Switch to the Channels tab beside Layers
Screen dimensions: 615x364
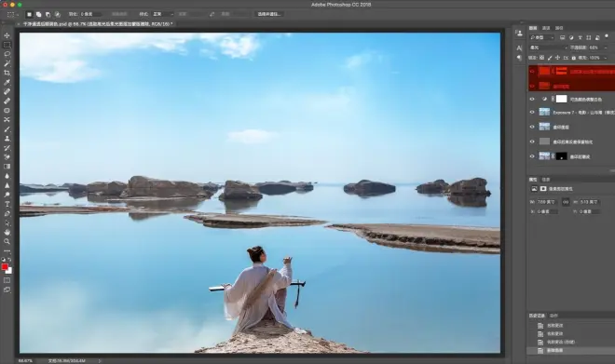[x=546, y=28]
